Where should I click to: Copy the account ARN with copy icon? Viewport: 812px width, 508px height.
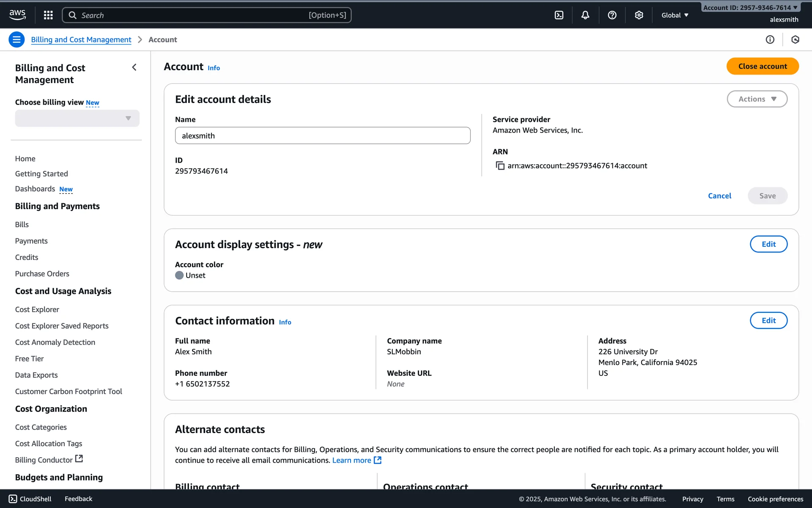pos(500,166)
